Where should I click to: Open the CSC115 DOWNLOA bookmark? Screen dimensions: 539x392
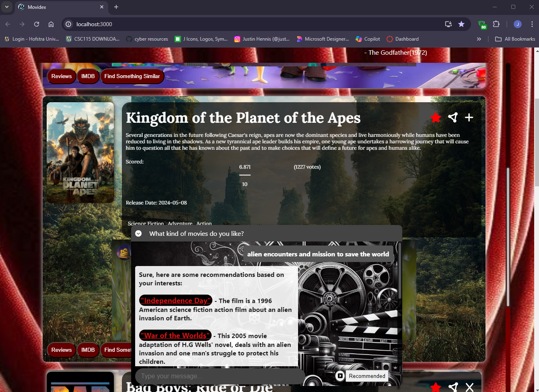[93, 39]
